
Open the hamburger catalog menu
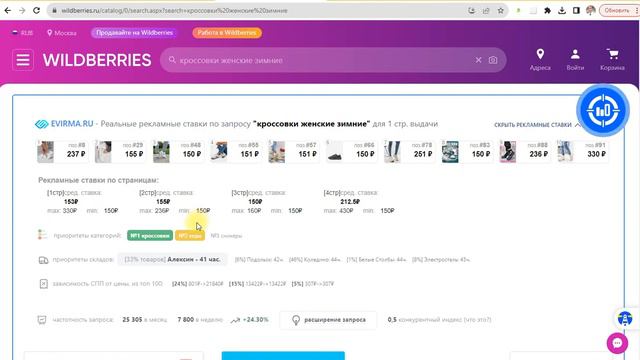[23, 60]
